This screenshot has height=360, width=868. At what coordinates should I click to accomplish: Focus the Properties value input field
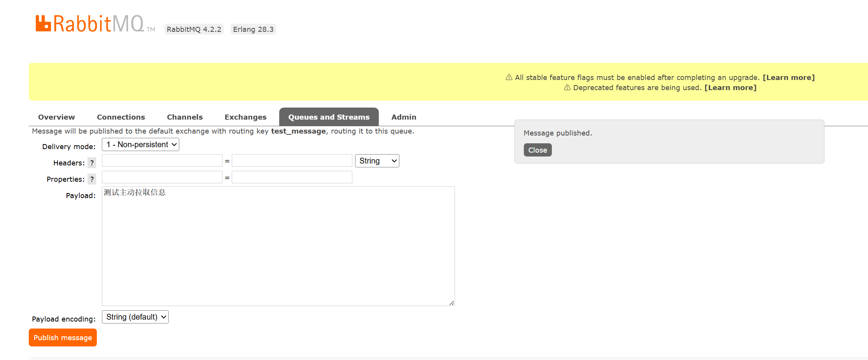click(x=292, y=177)
